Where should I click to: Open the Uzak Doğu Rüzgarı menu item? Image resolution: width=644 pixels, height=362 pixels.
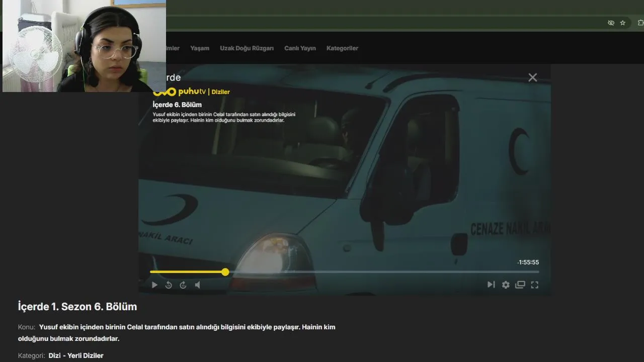pos(247,48)
